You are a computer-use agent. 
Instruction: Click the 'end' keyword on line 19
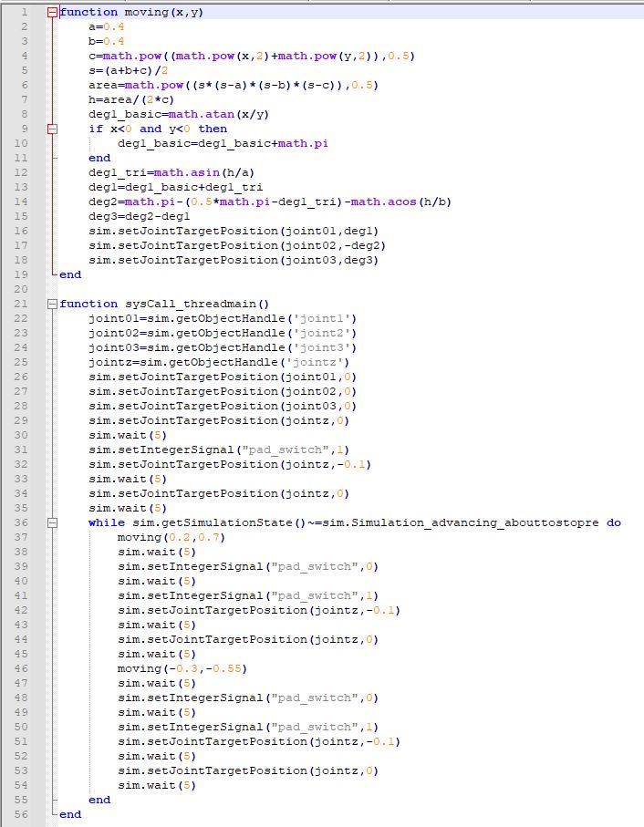tap(70, 274)
